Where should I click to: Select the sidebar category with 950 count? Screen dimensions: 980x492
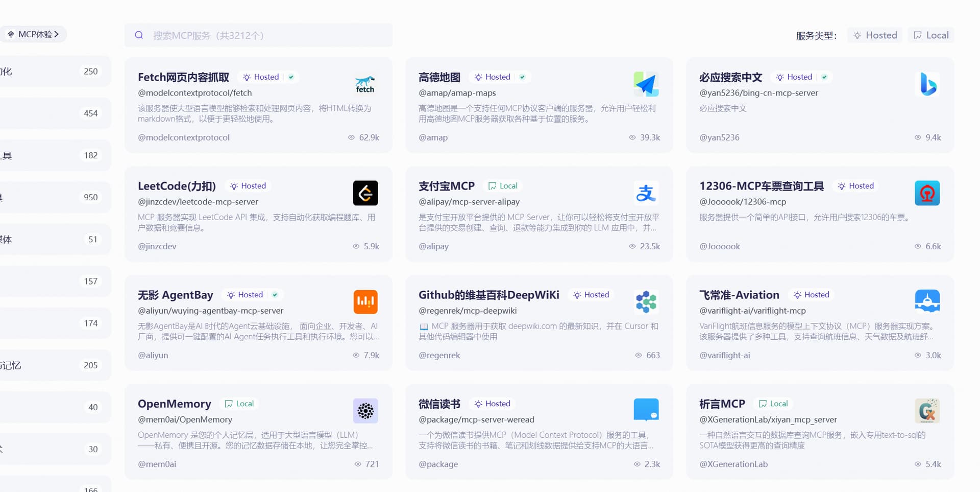pos(55,197)
